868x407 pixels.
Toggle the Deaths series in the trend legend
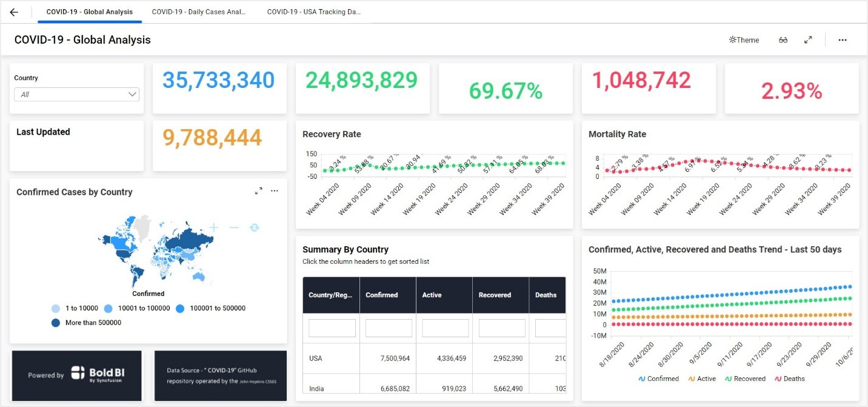click(x=789, y=378)
